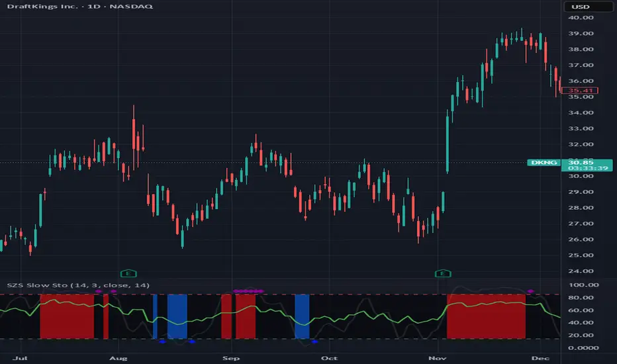Viewport: 617px width, 364px height.
Task: Click the SZS Slow Sto indicator label
Action: click(78, 285)
